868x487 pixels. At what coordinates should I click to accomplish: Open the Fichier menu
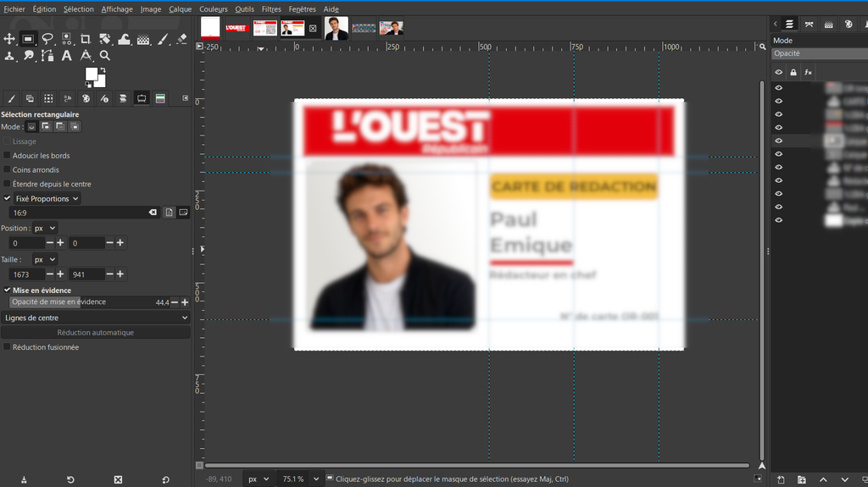tap(14, 8)
